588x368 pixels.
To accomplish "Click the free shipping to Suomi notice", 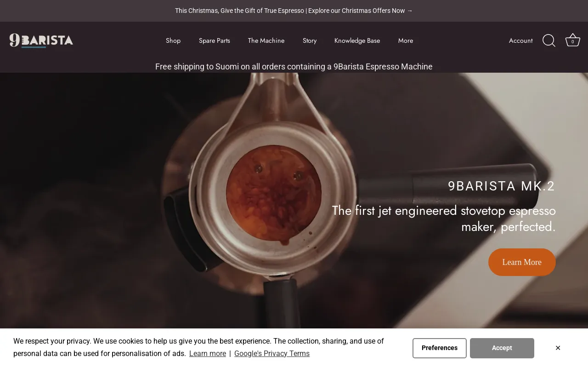I will (294, 67).
